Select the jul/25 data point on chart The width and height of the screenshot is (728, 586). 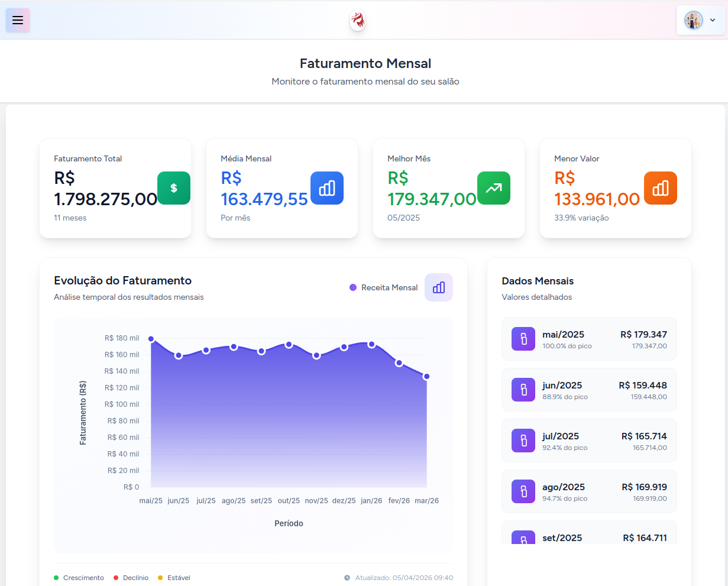pyautogui.click(x=206, y=350)
